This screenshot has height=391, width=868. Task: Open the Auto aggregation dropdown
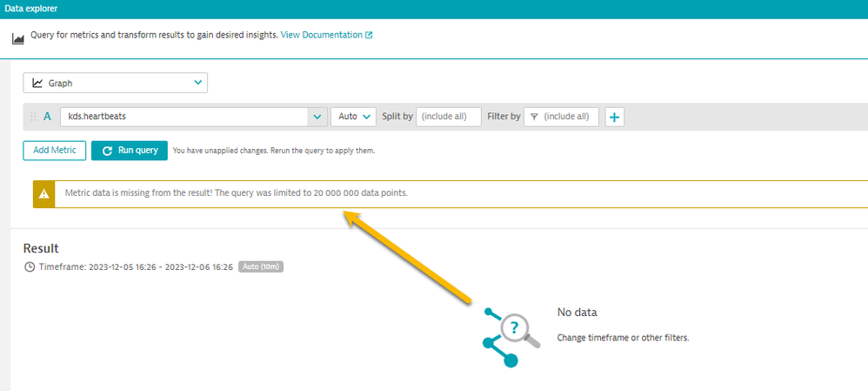[x=353, y=117]
